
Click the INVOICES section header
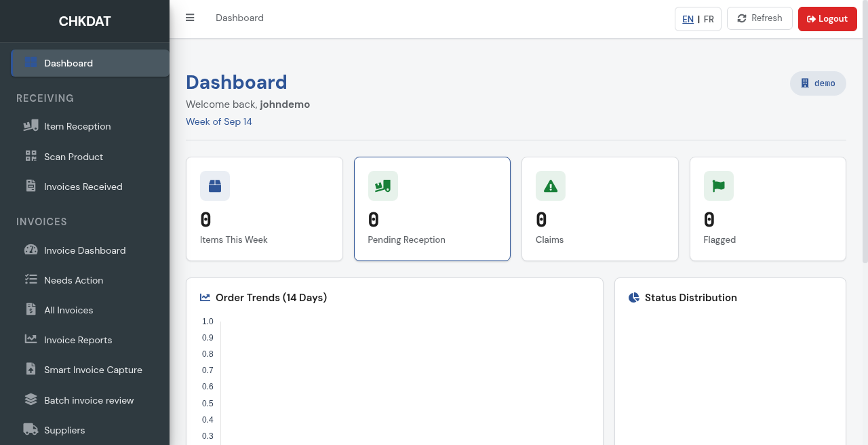point(42,222)
